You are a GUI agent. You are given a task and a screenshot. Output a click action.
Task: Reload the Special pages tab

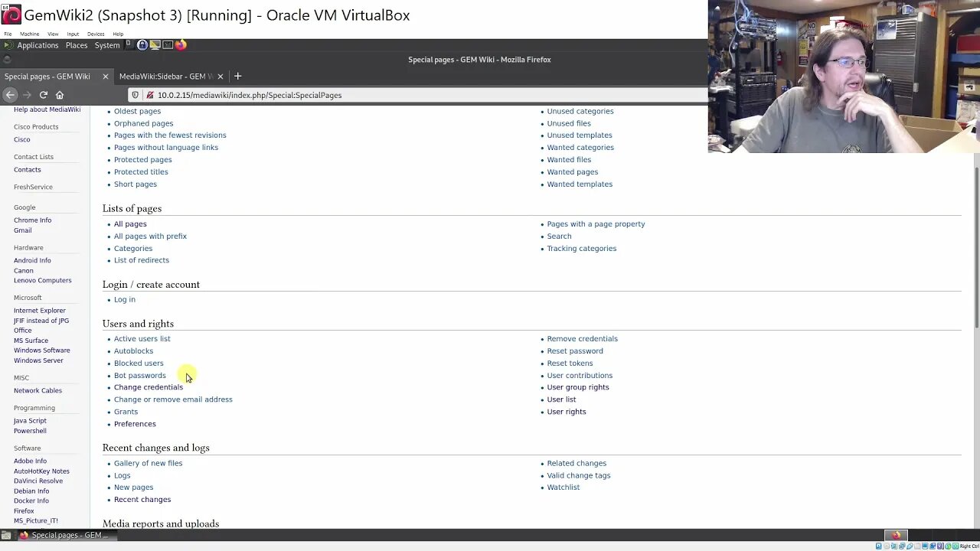pos(44,95)
